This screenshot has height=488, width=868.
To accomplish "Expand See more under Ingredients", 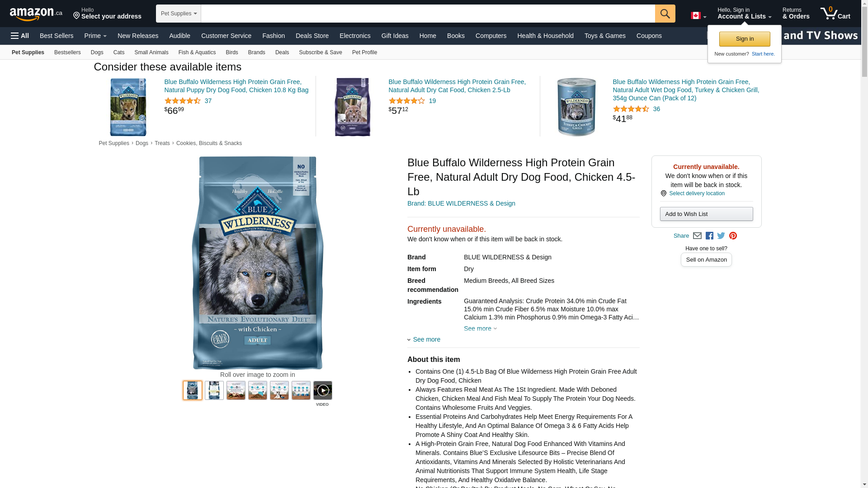I will [480, 328].
